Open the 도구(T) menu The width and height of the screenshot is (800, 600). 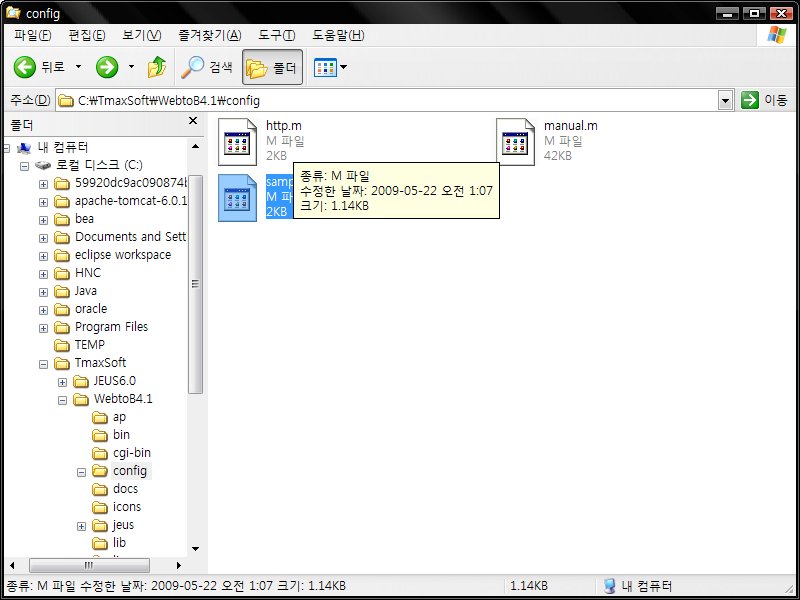point(277,35)
